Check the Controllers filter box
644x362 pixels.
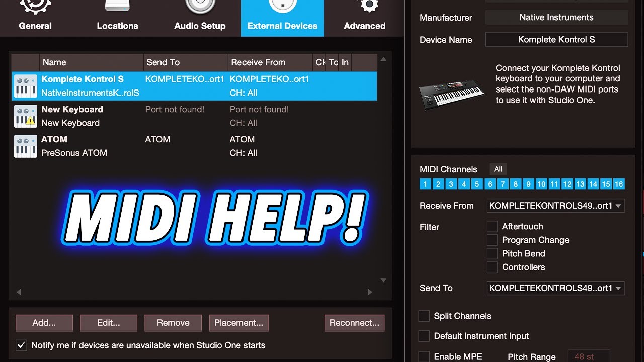(492, 267)
